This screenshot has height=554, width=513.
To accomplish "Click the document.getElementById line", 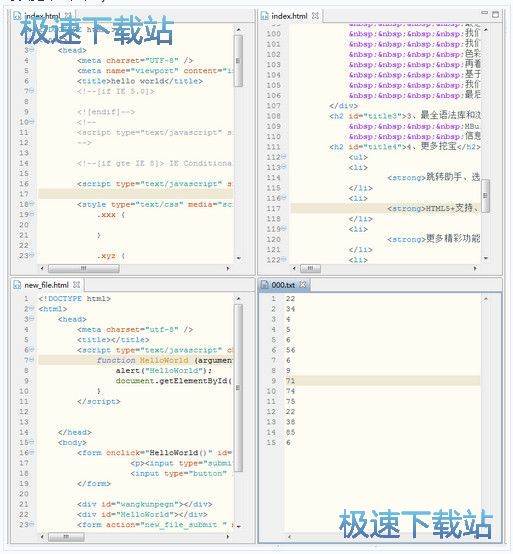I will pos(174,381).
